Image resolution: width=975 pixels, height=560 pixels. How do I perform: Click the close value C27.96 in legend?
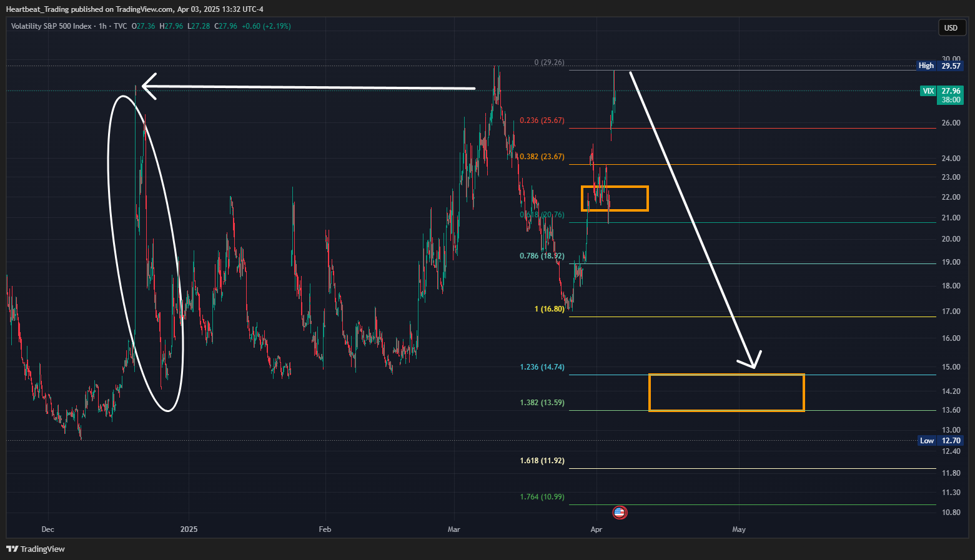225,26
